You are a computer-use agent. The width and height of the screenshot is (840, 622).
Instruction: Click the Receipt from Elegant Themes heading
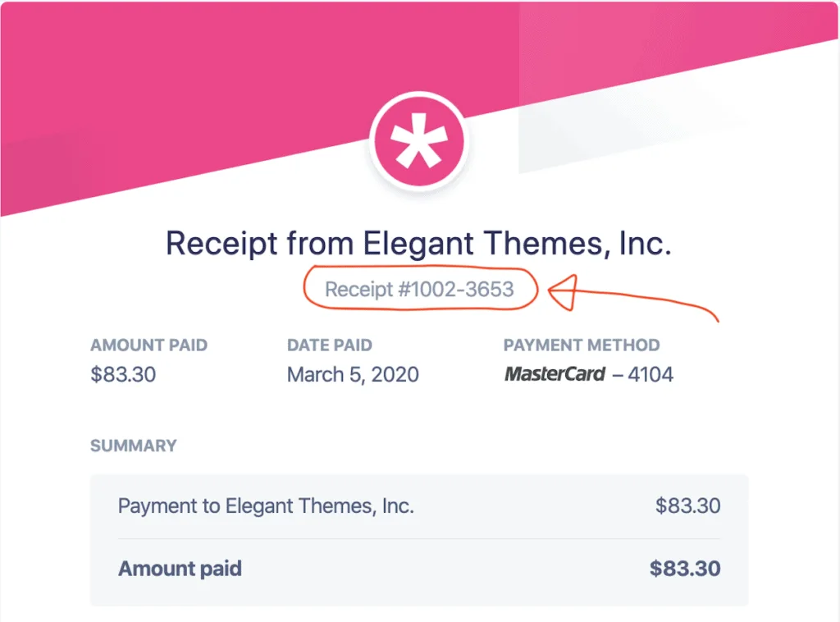[418, 244]
